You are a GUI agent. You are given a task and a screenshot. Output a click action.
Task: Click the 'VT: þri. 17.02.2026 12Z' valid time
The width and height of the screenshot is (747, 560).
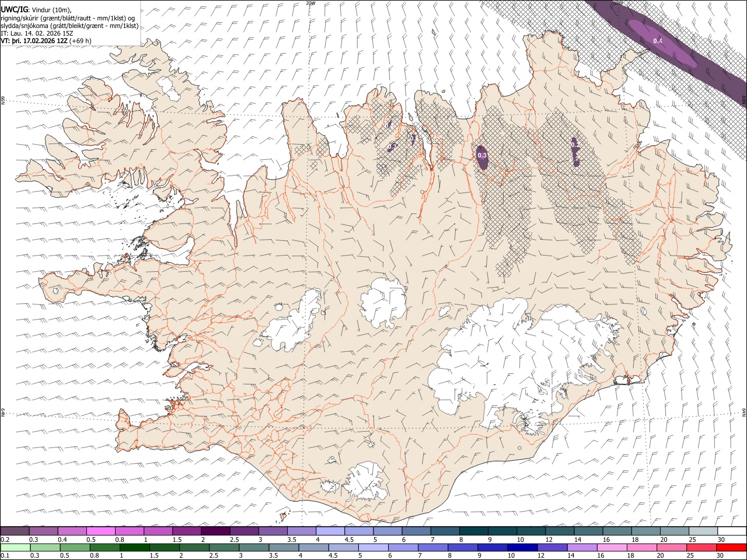[34, 41]
